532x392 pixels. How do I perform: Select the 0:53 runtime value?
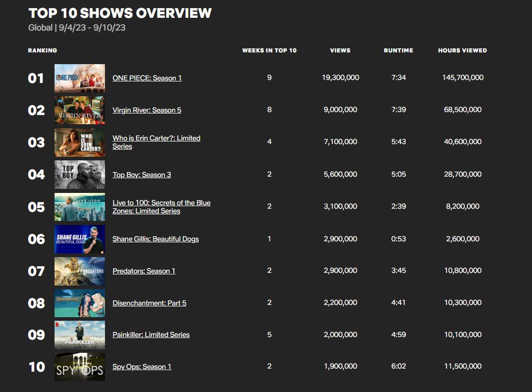click(x=398, y=239)
